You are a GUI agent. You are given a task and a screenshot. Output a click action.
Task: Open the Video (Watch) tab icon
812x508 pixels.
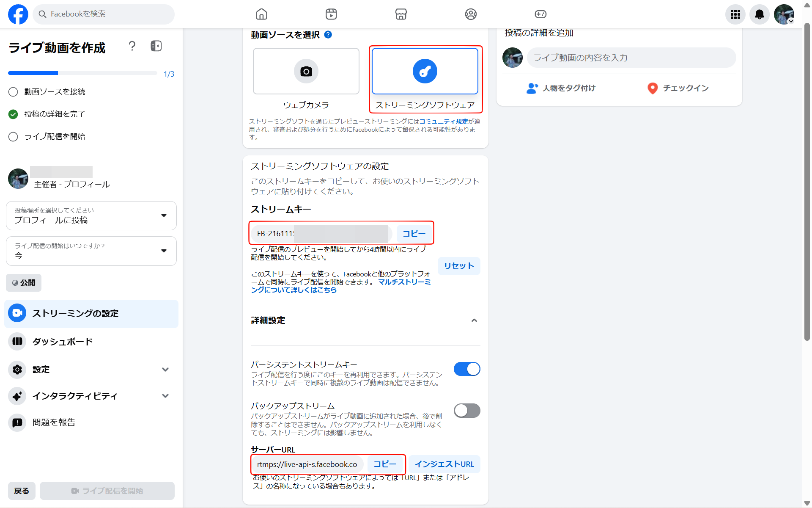pos(331,14)
